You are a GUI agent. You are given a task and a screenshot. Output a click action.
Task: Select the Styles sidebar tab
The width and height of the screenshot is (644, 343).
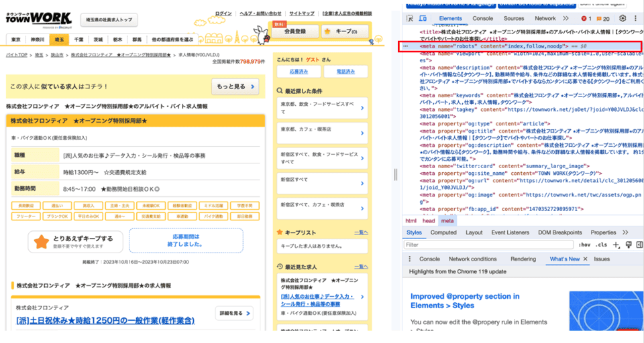(x=414, y=232)
